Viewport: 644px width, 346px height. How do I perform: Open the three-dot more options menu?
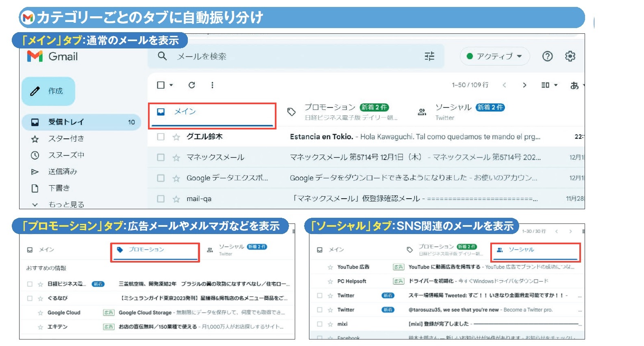point(212,85)
